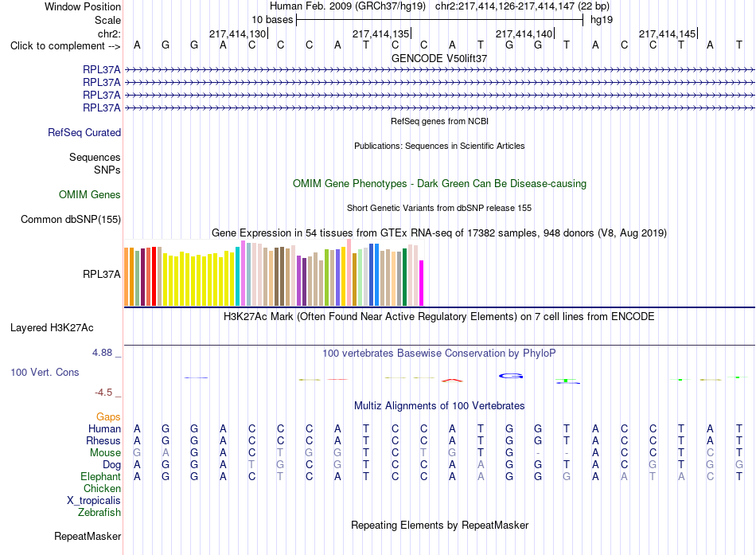
Task: Click the '100 Vert. Cons' track label
Action: (x=45, y=372)
